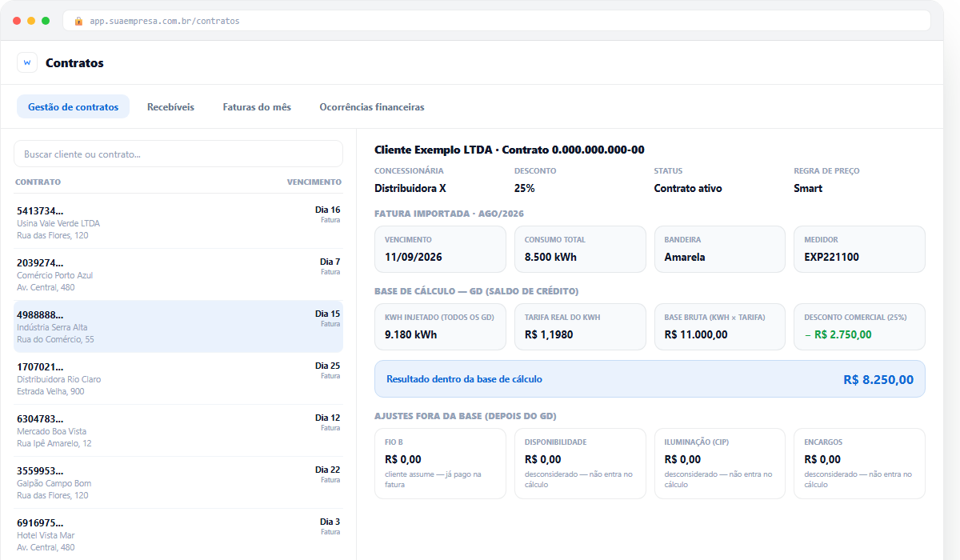The image size is (960, 560).
Task: Click the Resultado dentro da base de cálculo banner
Action: point(650,379)
